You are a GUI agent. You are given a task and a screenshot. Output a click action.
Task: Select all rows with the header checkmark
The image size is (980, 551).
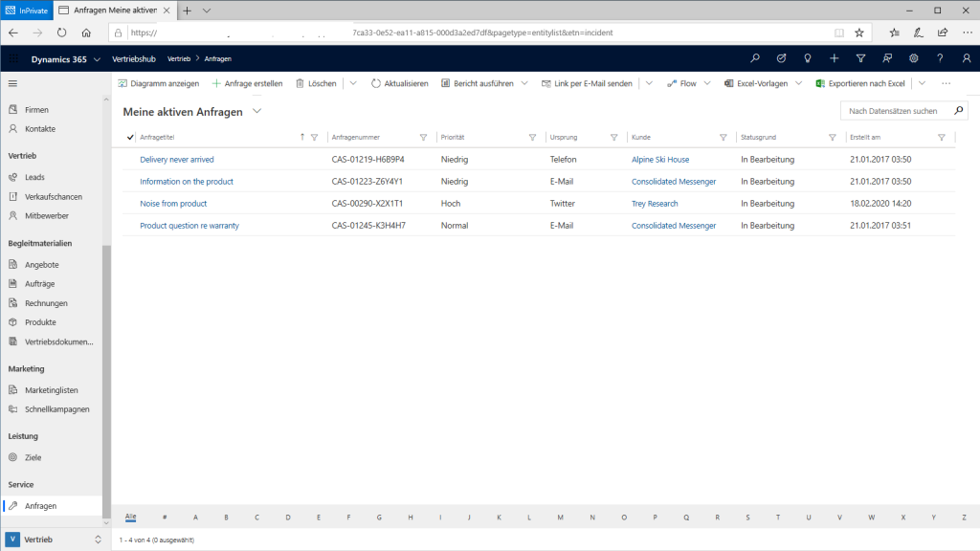[129, 137]
